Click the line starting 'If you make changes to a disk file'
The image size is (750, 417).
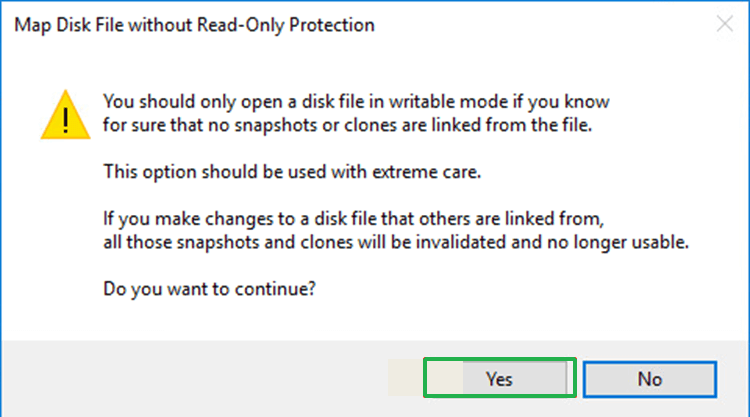[354, 219]
